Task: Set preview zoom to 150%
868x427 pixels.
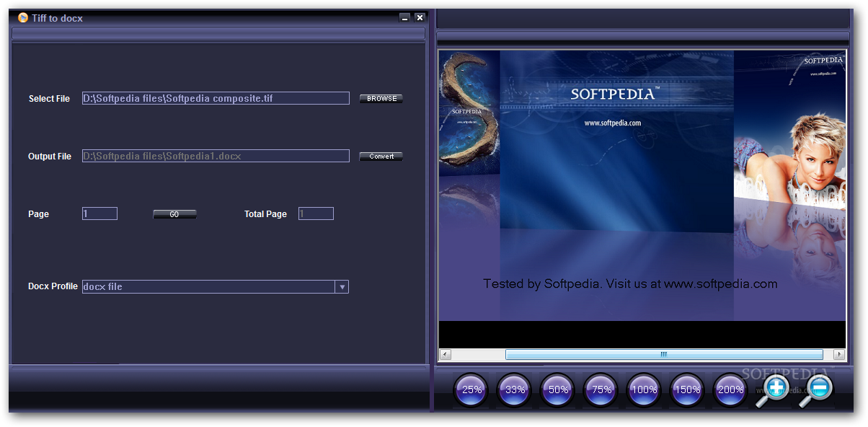Action: (x=688, y=389)
